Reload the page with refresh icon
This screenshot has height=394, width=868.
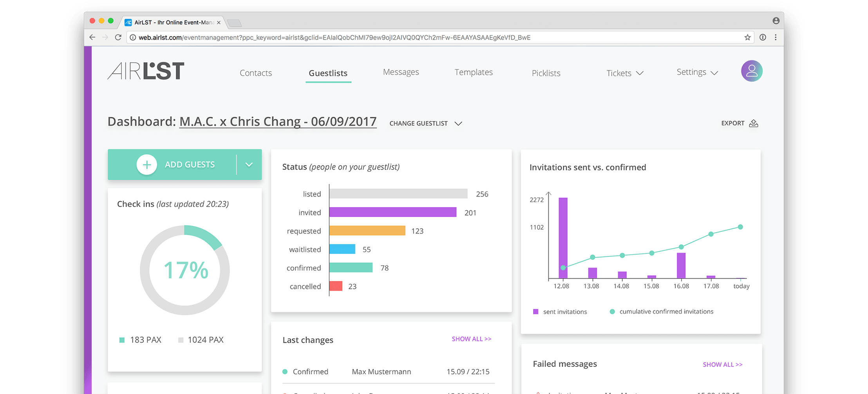coord(118,37)
